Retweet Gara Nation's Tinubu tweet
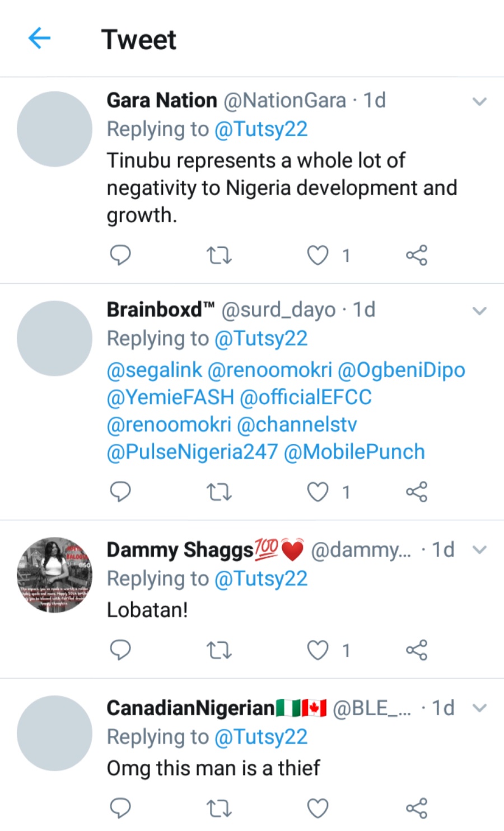This screenshot has height=831, width=504. click(218, 256)
